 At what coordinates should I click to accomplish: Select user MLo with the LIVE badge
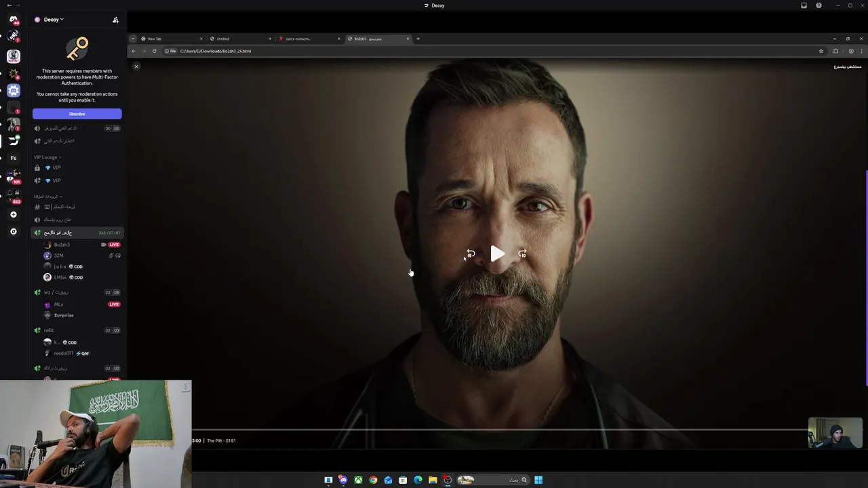point(81,304)
